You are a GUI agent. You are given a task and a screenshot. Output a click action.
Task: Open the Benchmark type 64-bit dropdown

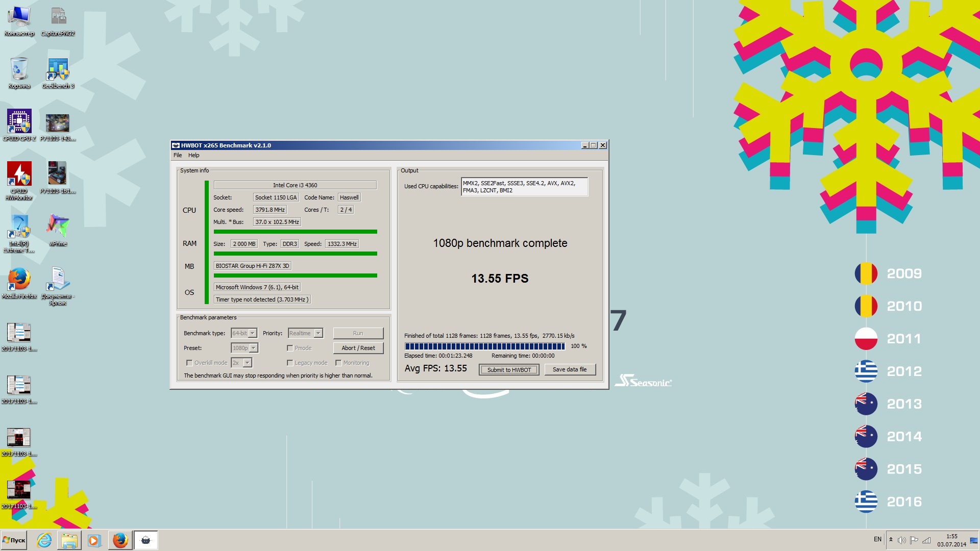point(244,333)
